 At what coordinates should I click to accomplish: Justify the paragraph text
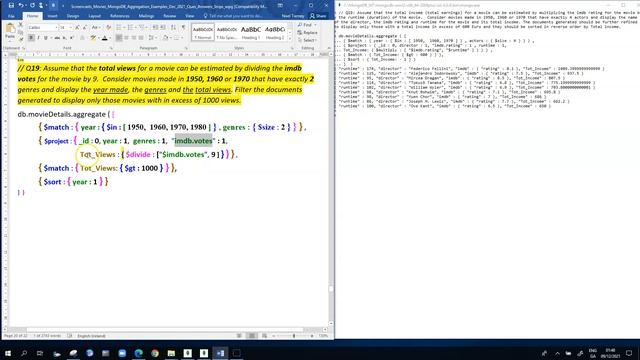[141, 38]
